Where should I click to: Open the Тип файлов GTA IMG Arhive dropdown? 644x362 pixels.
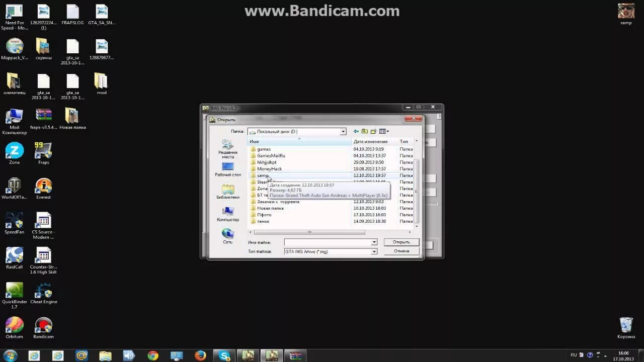374,251
